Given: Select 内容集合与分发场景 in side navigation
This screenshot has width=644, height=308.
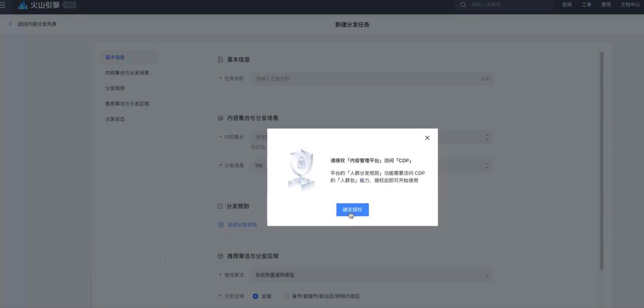Looking at the screenshot, I should click(x=127, y=73).
